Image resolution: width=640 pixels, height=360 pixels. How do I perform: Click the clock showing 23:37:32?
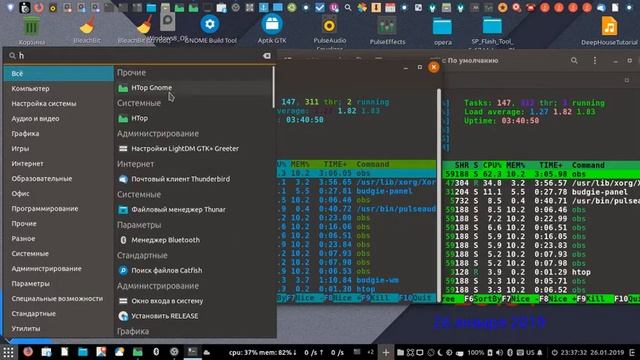[x=573, y=352]
